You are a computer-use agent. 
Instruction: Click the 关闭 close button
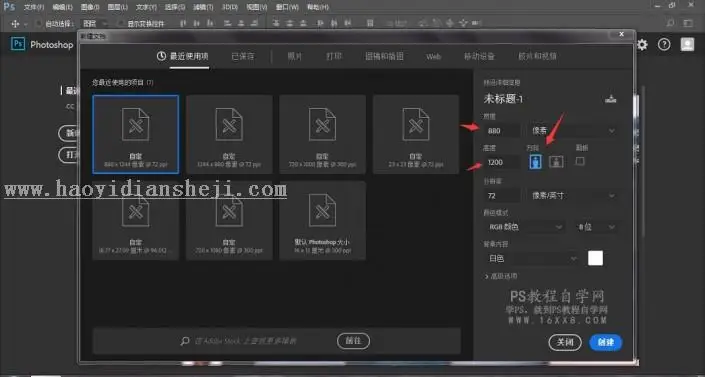point(565,342)
